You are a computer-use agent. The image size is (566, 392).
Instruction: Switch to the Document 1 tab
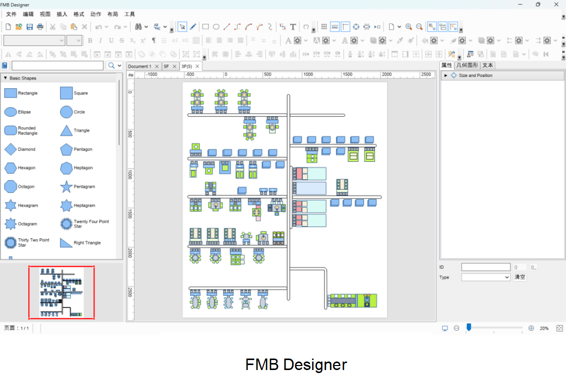click(139, 66)
